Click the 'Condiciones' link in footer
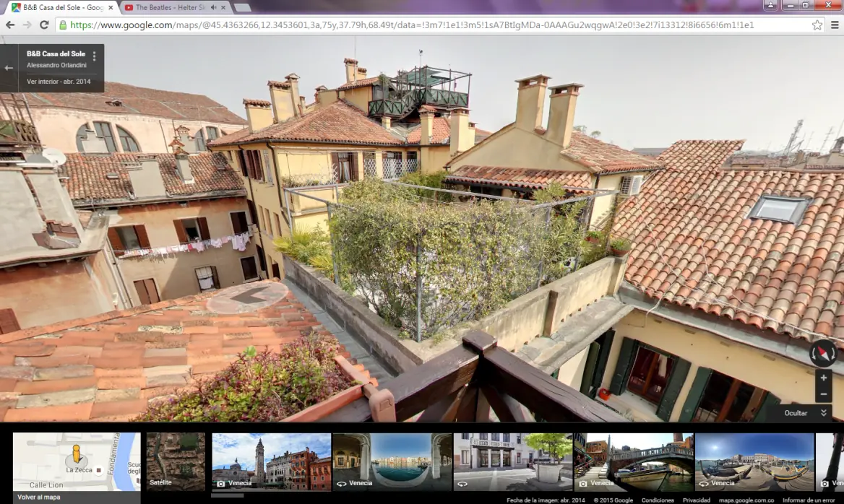Image resolution: width=844 pixels, height=504 pixels. click(658, 500)
